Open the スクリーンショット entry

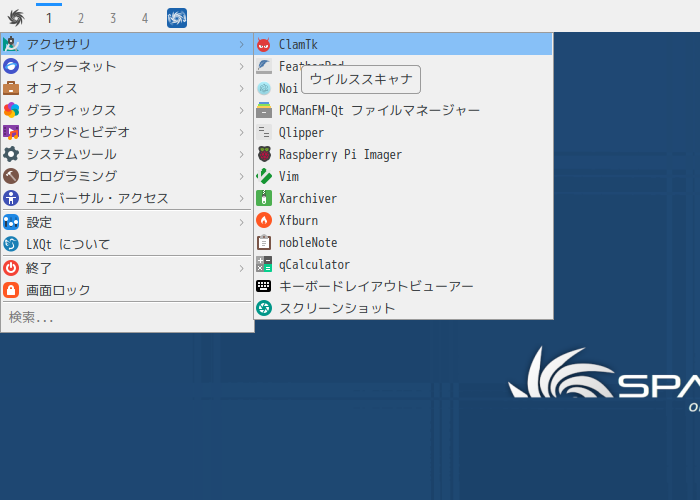point(403,308)
